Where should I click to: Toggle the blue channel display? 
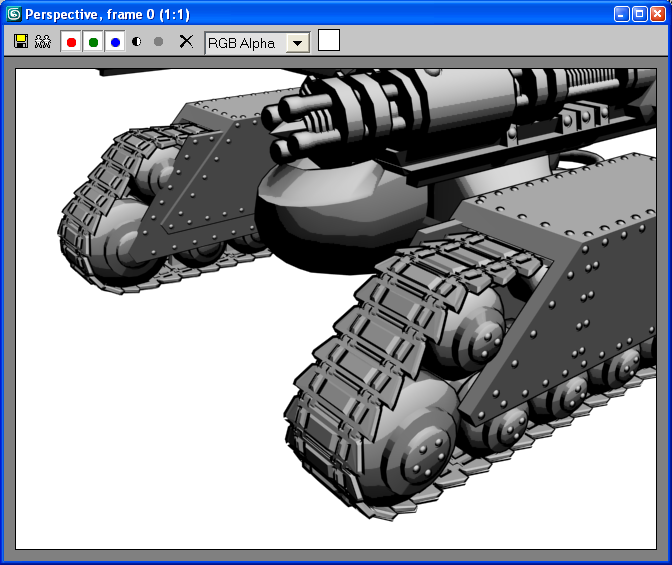click(x=115, y=42)
